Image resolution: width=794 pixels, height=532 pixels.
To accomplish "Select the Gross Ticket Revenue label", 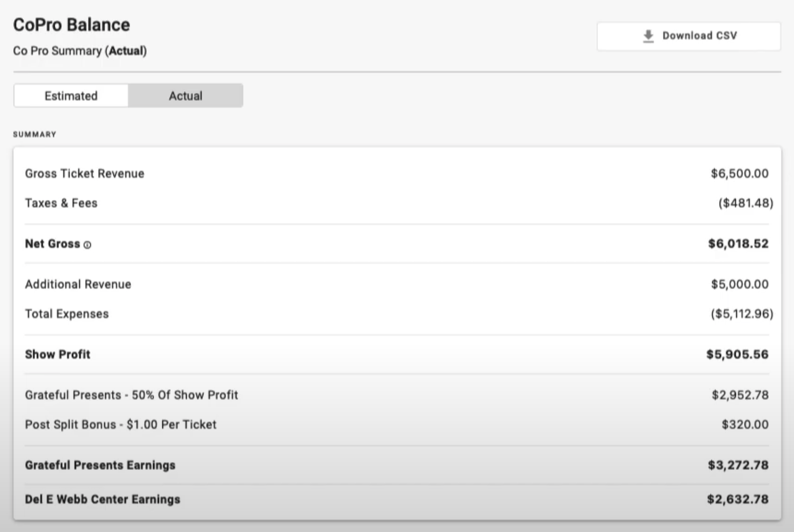I will click(x=85, y=174).
